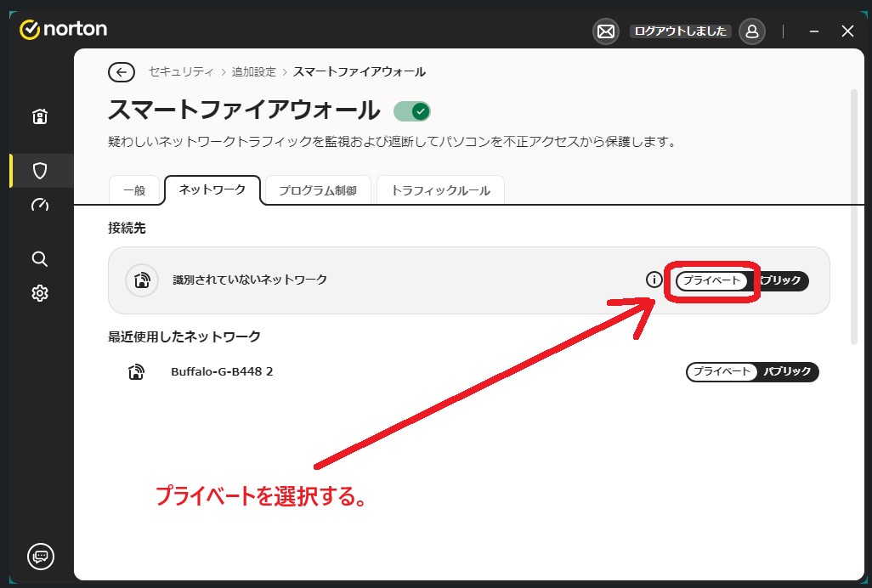Click the 追加設定 breadcrumb link

point(254,72)
